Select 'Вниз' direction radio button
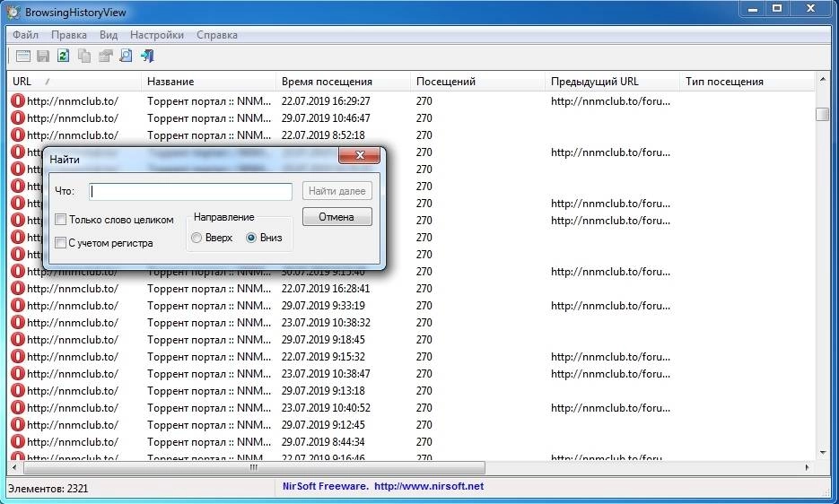The height and width of the screenshot is (504, 839). click(251, 238)
